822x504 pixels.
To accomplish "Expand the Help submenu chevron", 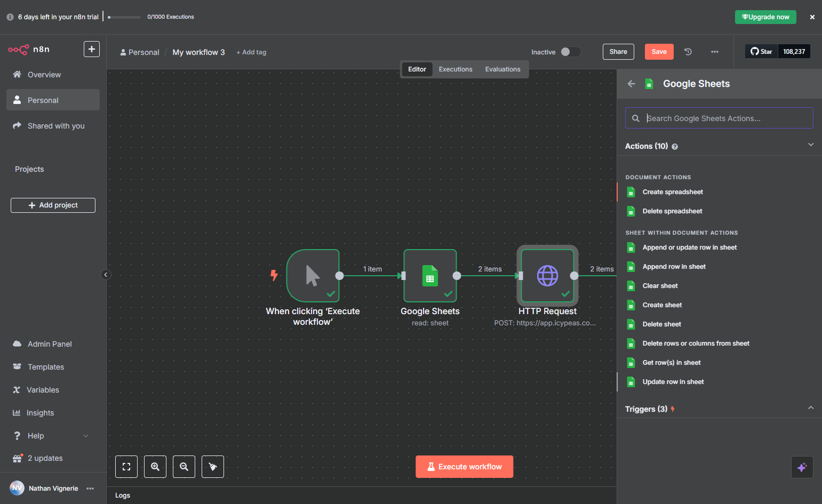I will point(86,436).
